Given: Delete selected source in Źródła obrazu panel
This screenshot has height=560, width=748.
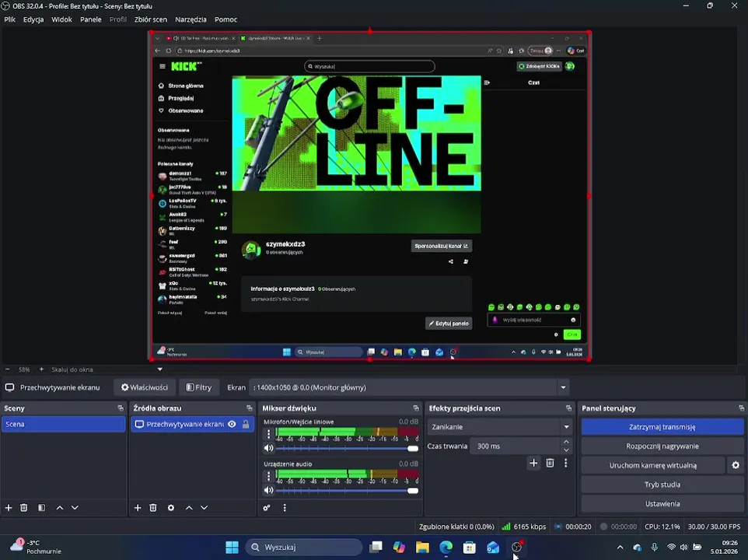Looking at the screenshot, I should tap(152, 508).
